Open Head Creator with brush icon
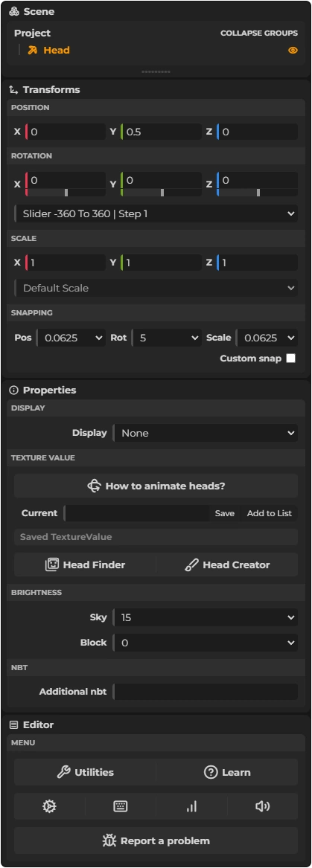 [227, 565]
